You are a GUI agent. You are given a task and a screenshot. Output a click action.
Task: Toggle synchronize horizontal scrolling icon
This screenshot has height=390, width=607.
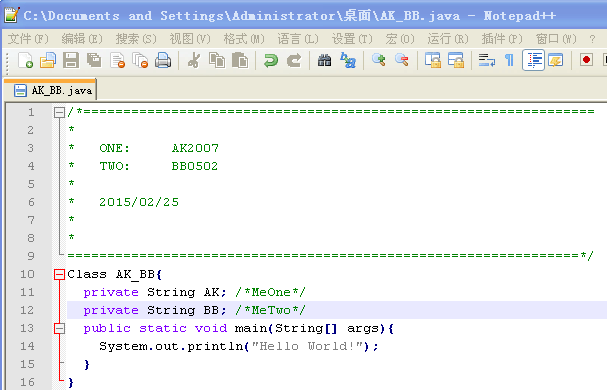[456, 60]
